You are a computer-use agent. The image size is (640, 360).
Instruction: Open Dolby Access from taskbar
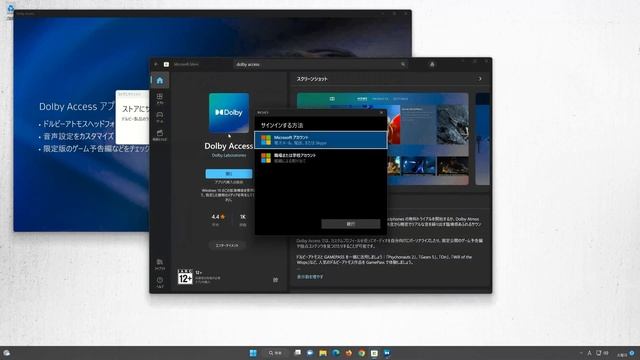click(x=387, y=353)
